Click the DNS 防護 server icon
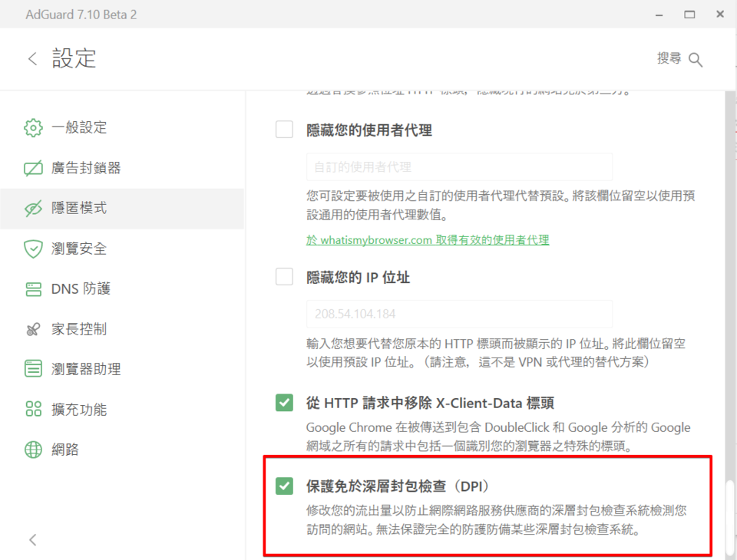The image size is (737, 560). click(x=33, y=289)
